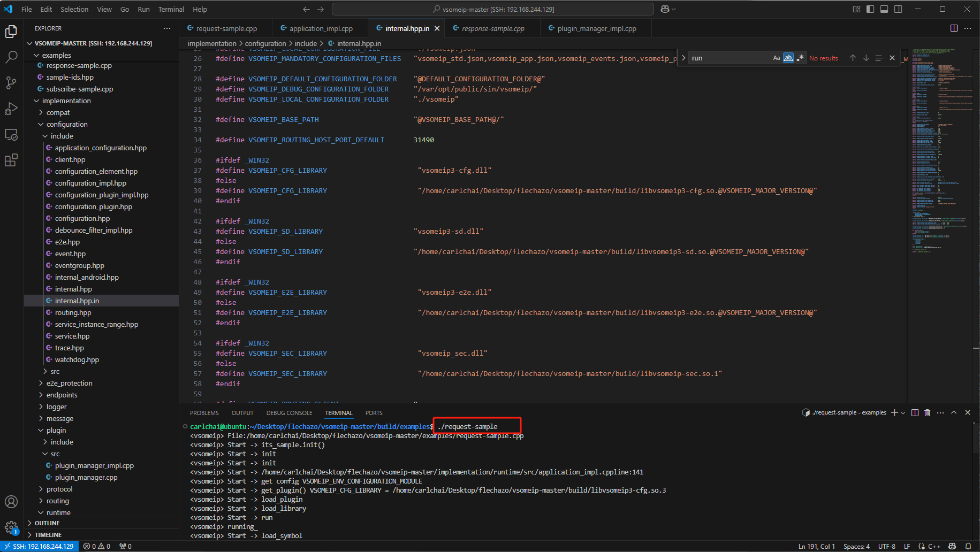Open internal_android.hpp in the explorer
The height and width of the screenshot is (552, 980).
click(87, 277)
